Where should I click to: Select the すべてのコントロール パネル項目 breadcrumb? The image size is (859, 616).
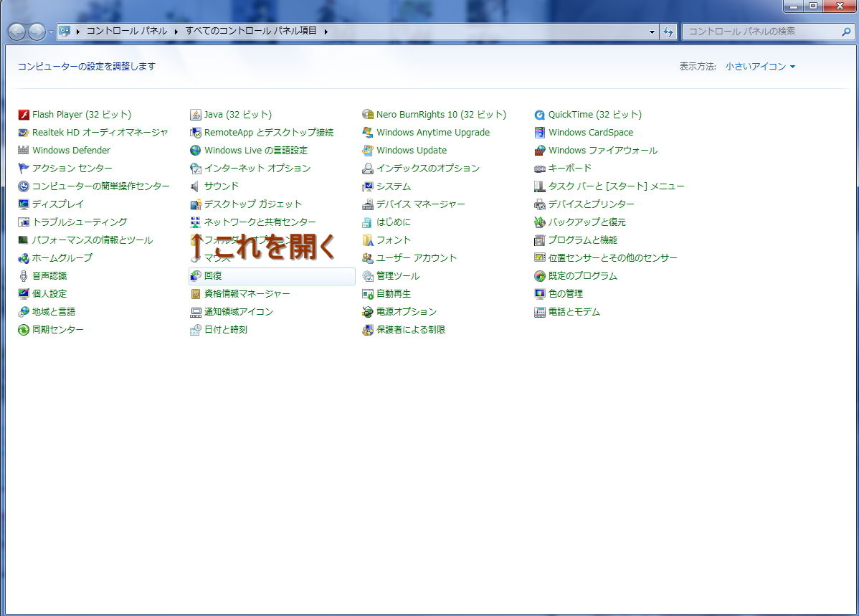pyautogui.click(x=251, y=31)
